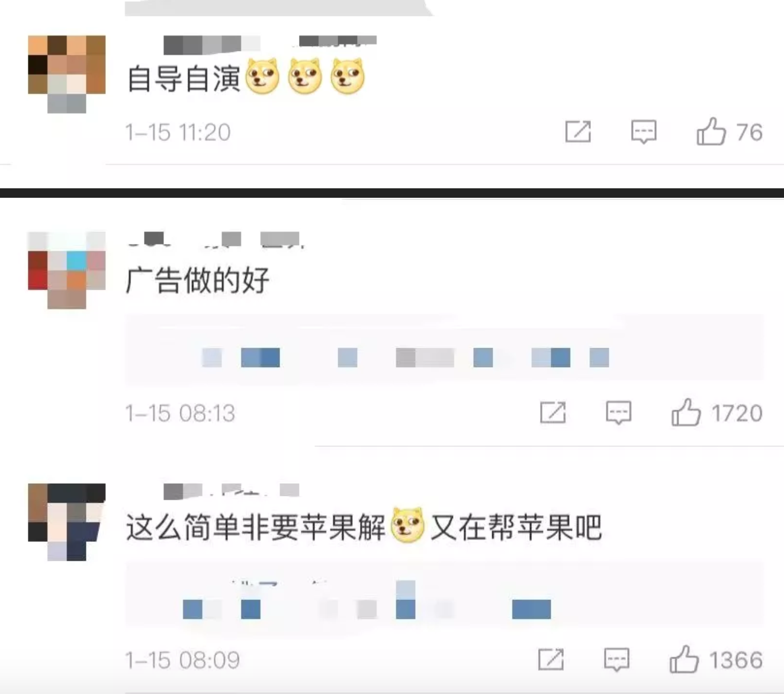784x694 pixels.
Task: Open the blurred username above 广告做的好
Action: coord(216,239)
